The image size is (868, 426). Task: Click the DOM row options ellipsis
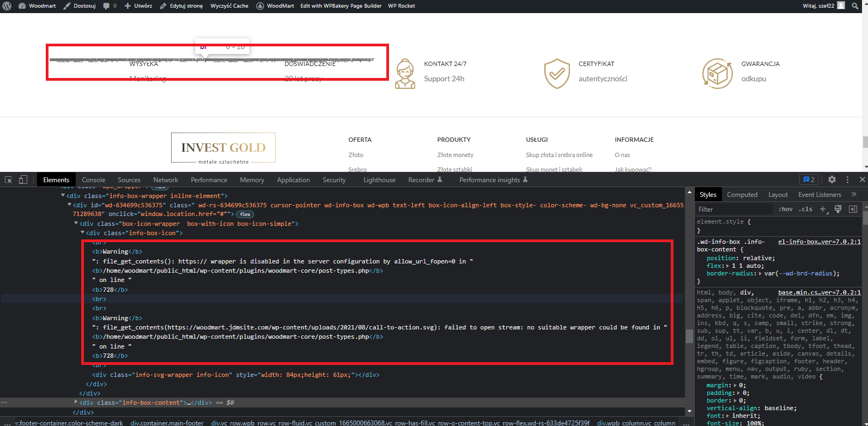tap(4, 403)
